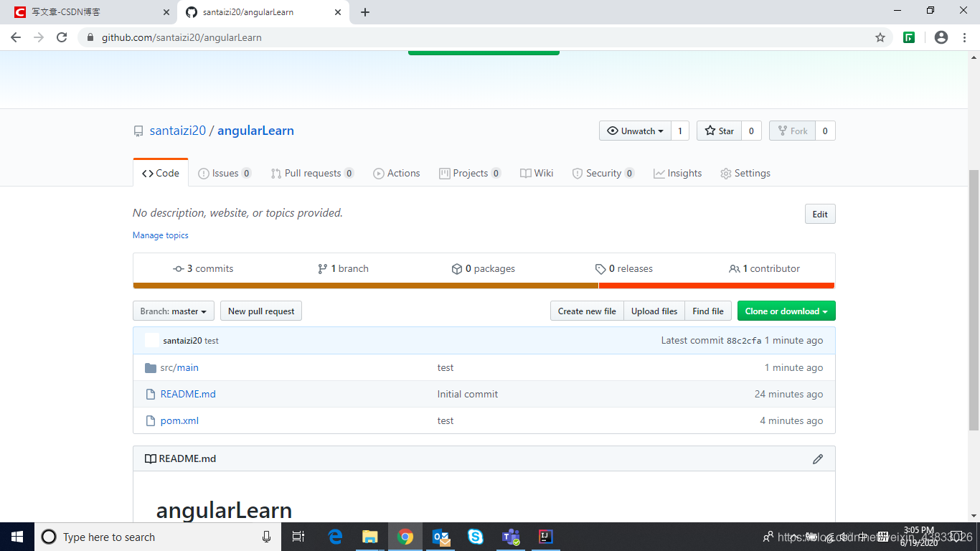Open Skype from taskbar
980x551 pixels.
pos(475,537)
